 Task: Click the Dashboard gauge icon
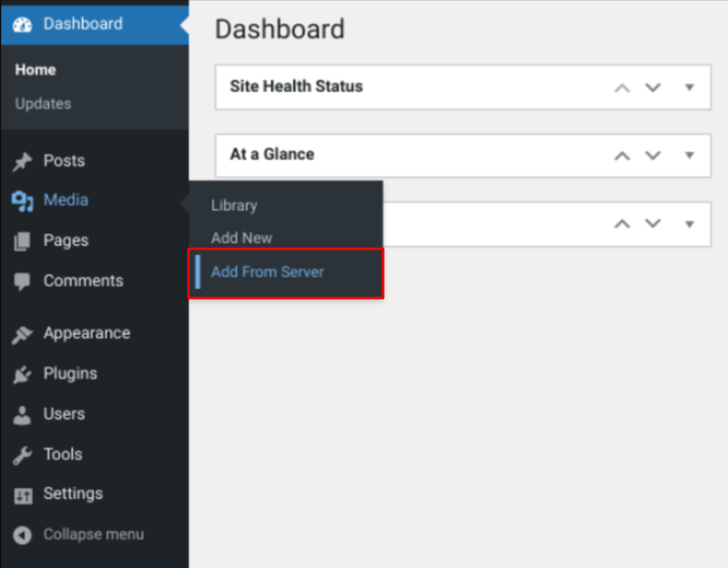(x=23, y=24)
